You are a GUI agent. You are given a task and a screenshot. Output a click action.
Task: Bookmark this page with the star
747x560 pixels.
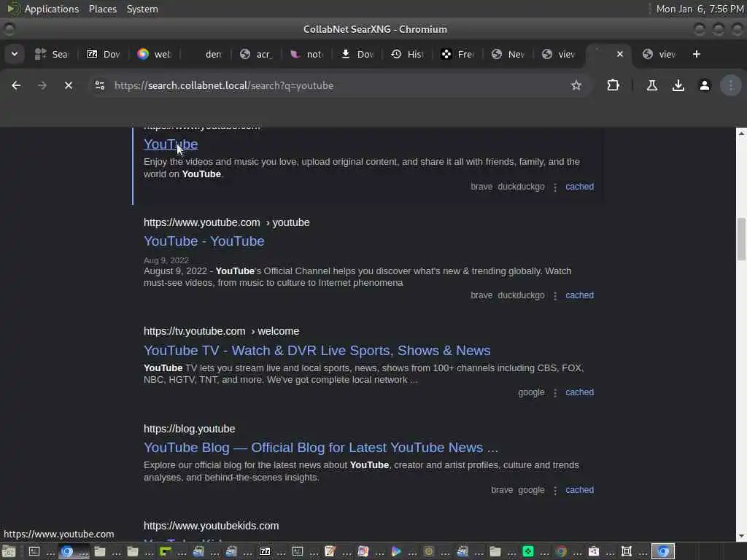pyautogui.click(x=576, y=85)
